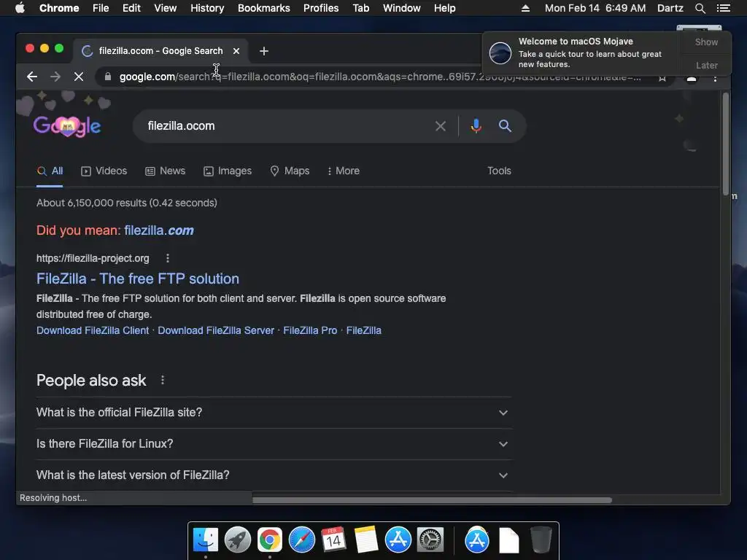Click the eject icon in menu bar
Screen dimensions: 747x560
tap(525, 8)
